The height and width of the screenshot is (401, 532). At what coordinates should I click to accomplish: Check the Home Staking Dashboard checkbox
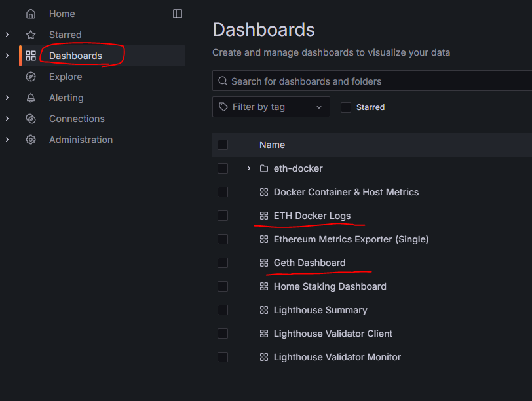[223, 286]
